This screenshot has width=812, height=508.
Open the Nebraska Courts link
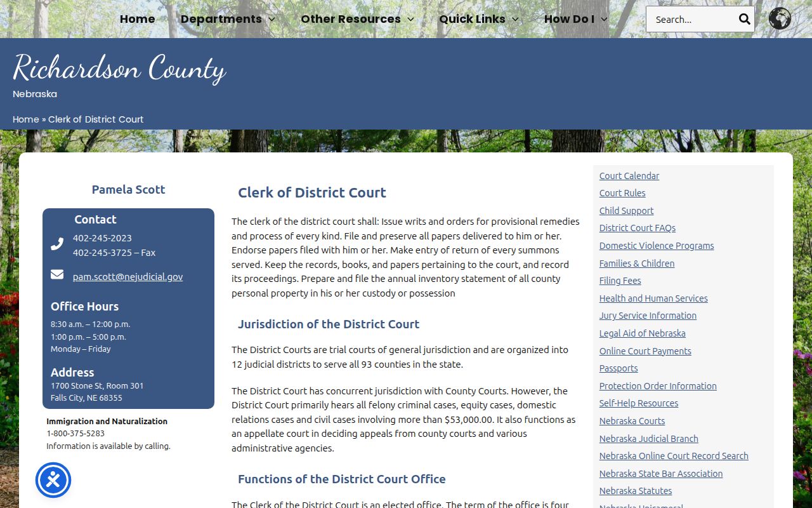[632, 421]
